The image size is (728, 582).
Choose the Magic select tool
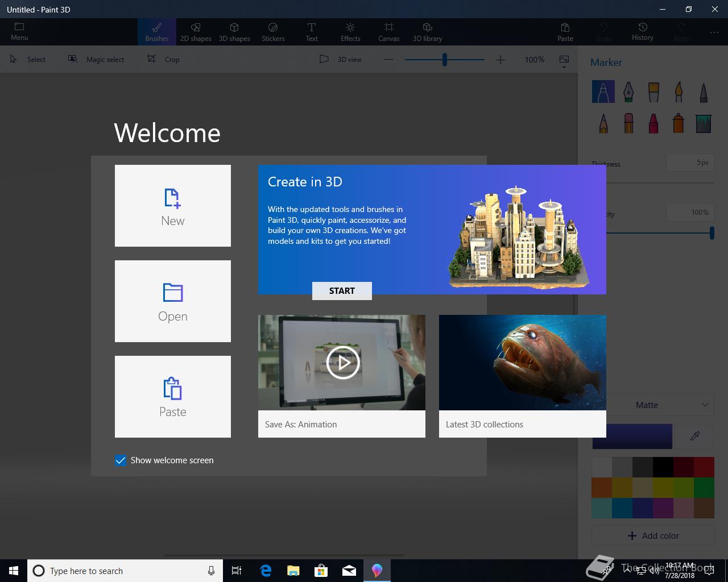[96, 59]
